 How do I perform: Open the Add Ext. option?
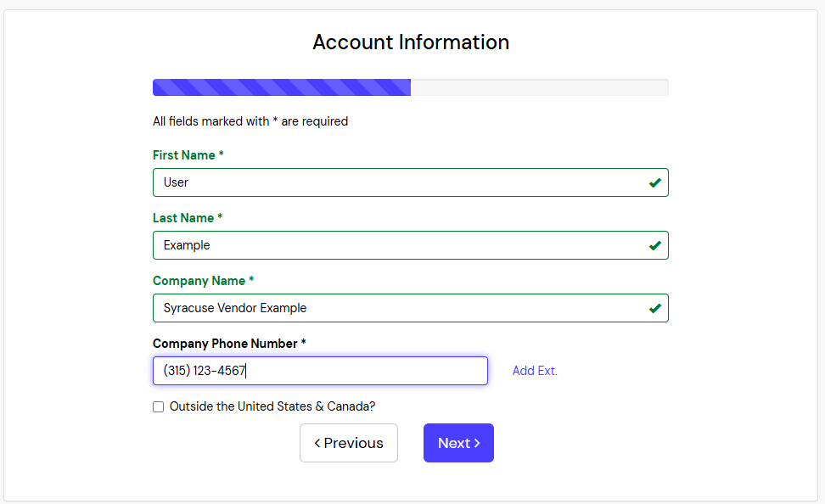tap(535, 371)
